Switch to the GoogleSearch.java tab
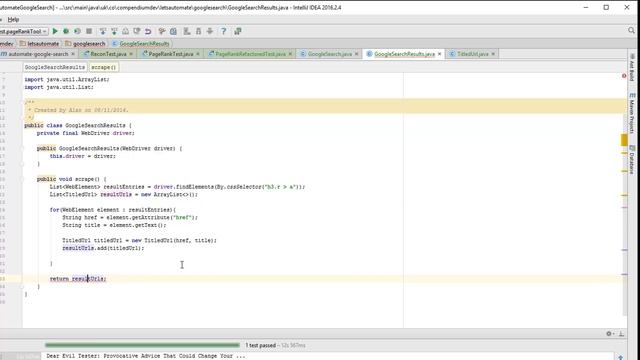 [329, 54]
